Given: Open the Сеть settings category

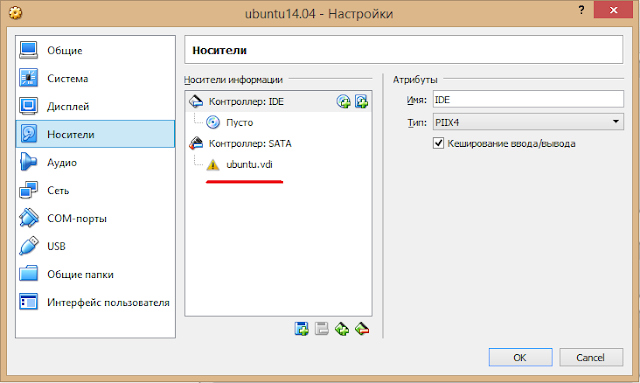Looking at the screenshot, I should tap(95, 190).
